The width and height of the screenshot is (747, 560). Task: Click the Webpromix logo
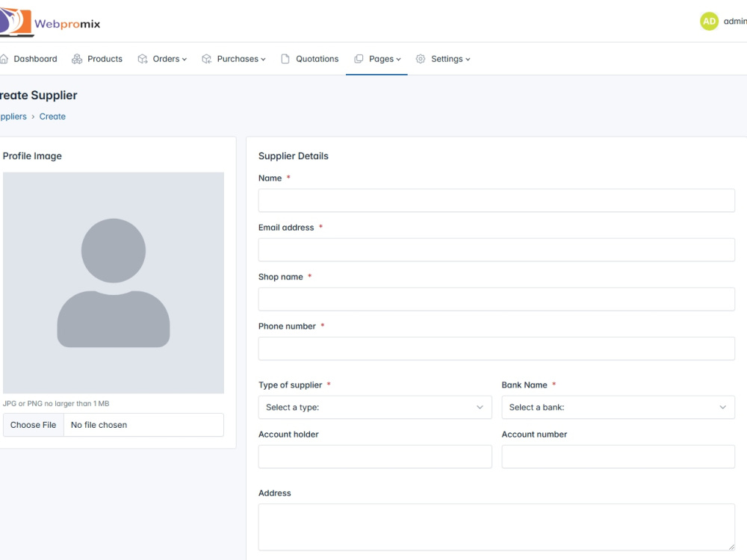[x=49, y=22]
